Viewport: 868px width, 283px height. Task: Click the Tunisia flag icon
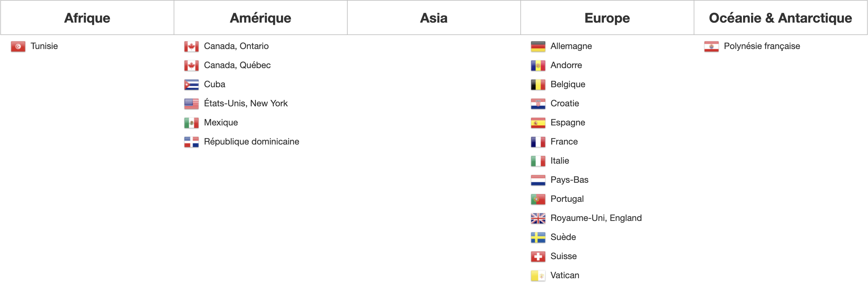pyautogui.click(x=18, y=46)
